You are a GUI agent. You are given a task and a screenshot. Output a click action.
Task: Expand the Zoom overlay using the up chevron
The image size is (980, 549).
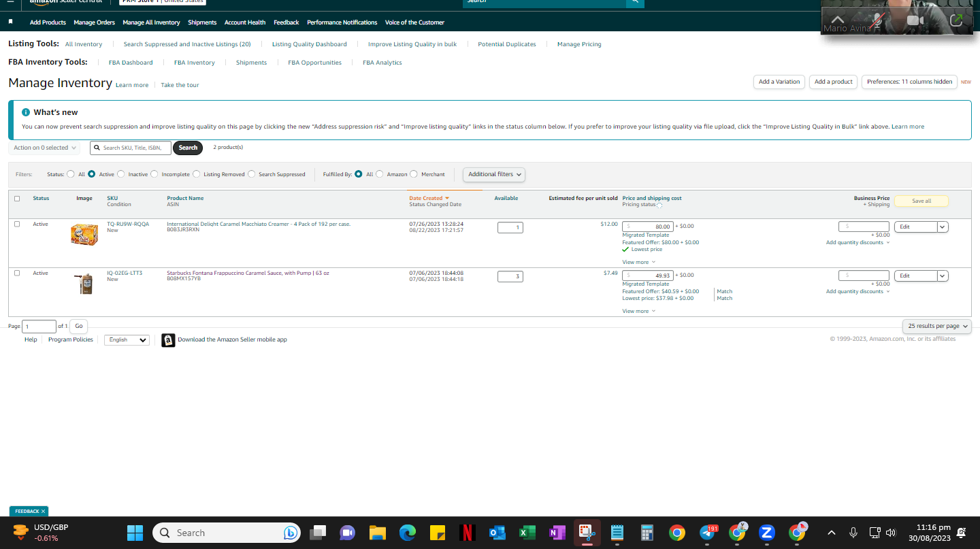pos(838,19)
